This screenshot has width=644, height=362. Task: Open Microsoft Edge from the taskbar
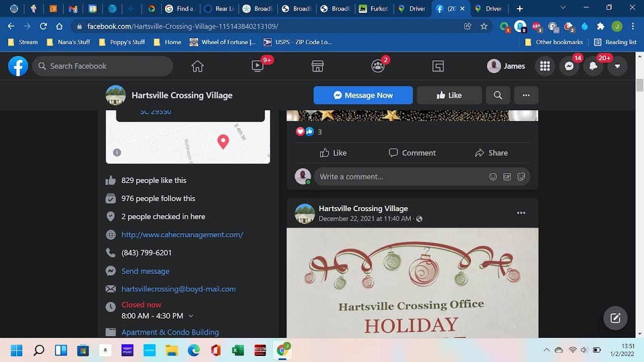point(194,350)
